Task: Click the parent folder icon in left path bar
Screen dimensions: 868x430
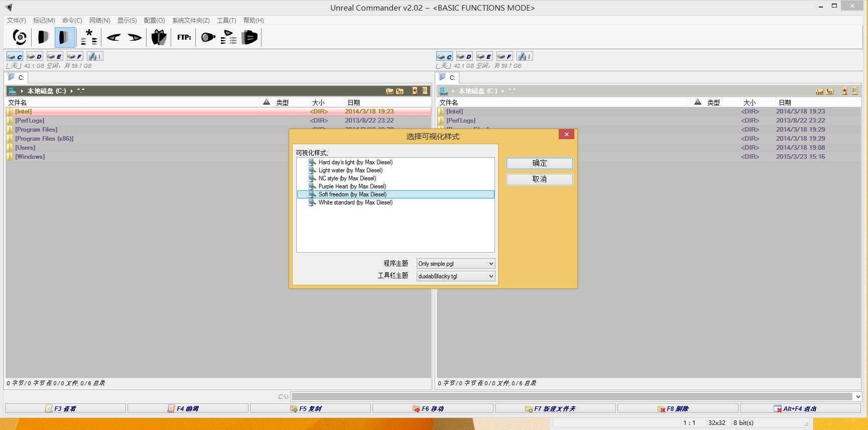Action: 400,91
